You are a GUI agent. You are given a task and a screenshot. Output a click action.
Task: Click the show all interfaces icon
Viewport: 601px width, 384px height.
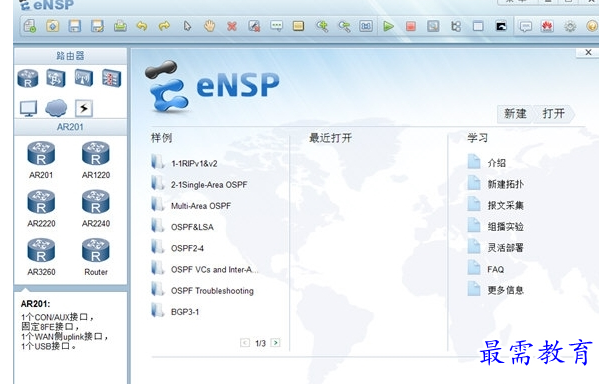[456, 26]
